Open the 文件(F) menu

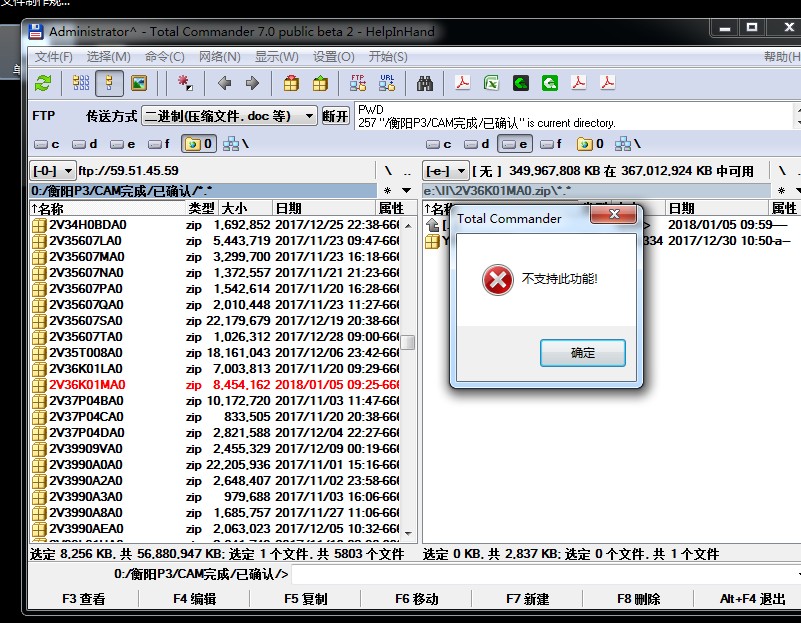click(54, 56)
